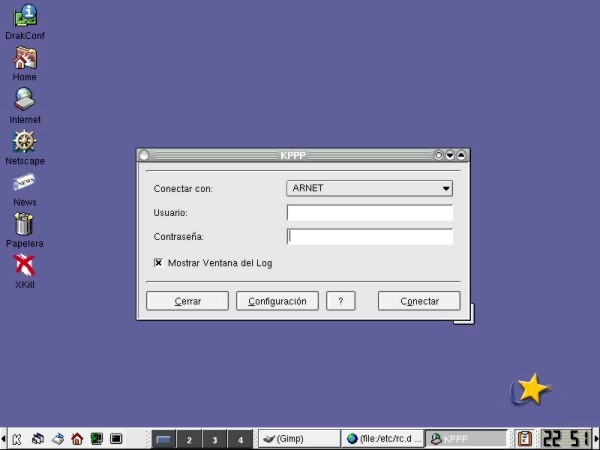
Task: Launch the terminal icon in panel
Action: coord(116,439)
